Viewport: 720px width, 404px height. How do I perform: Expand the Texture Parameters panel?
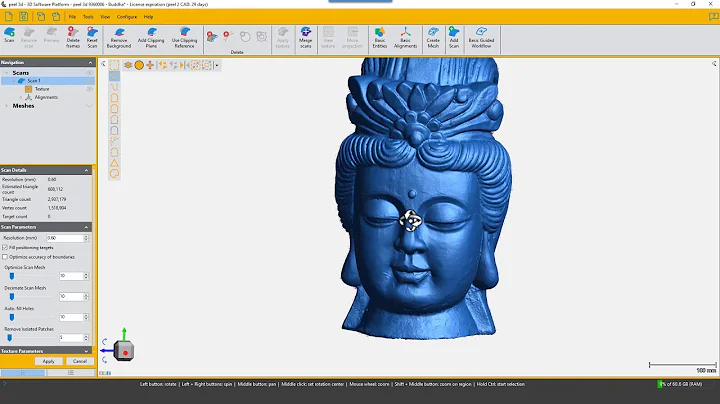(x=86, y=351)
